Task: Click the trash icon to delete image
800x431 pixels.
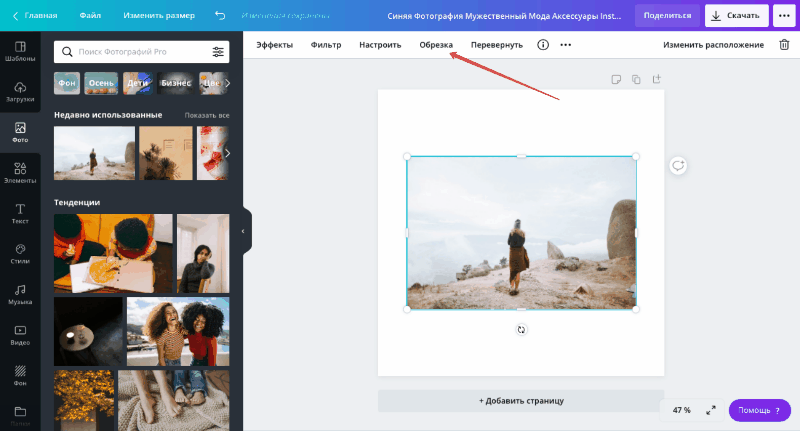Action: (x=785, y=45)
